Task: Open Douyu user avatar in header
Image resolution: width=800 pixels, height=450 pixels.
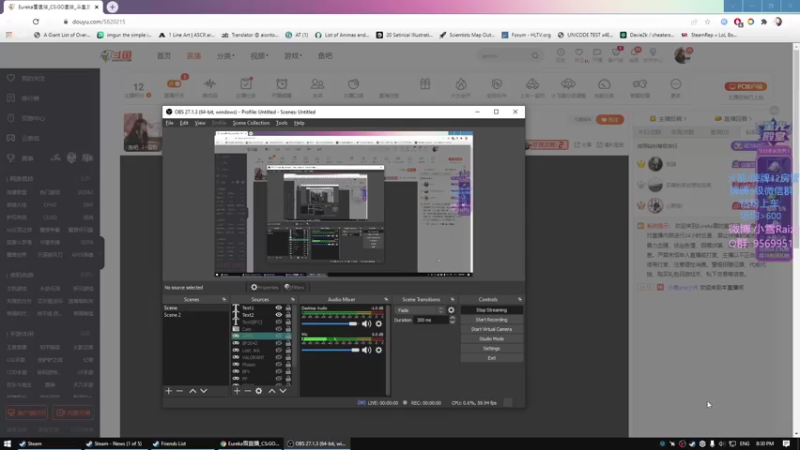Action: click(x=682, y=55)
